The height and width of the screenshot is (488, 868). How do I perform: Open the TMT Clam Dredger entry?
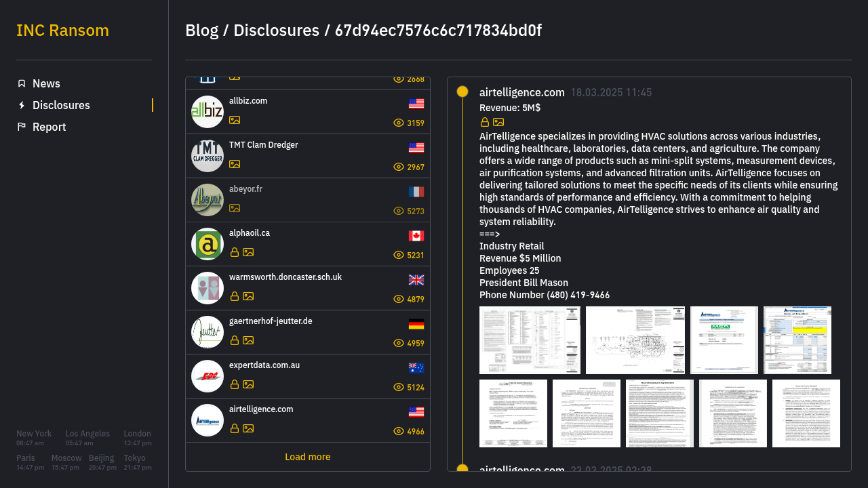[308, 156]
